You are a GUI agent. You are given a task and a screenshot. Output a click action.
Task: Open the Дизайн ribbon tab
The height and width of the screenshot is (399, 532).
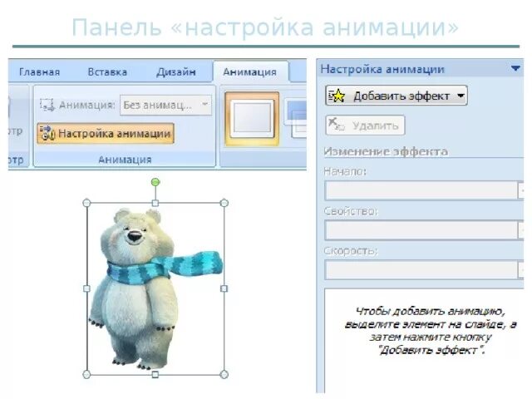point(176,72)
